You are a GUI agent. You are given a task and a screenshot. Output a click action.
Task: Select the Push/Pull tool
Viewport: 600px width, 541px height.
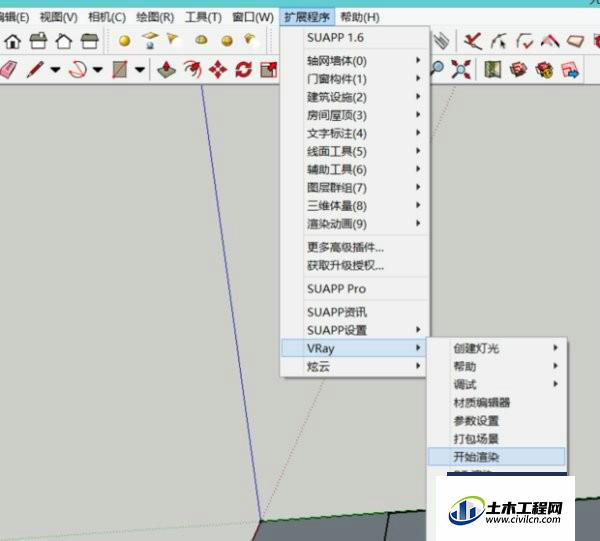coord(166,70)
